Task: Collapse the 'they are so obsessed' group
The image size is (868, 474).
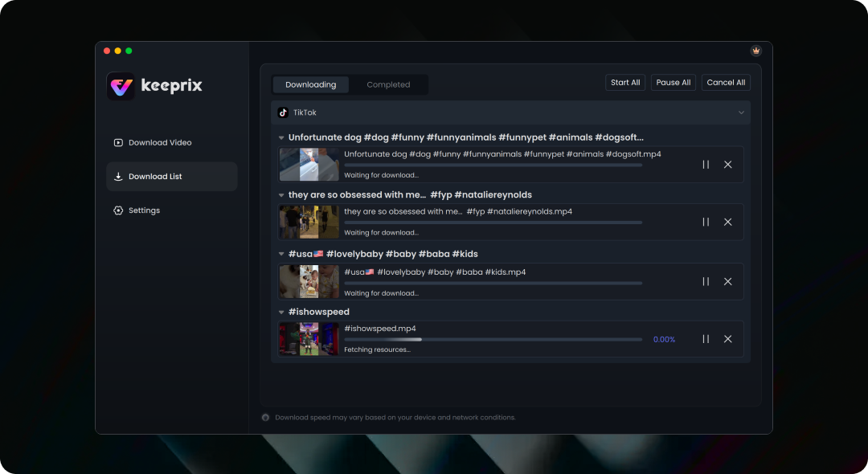Action: [x=281, y=195]
